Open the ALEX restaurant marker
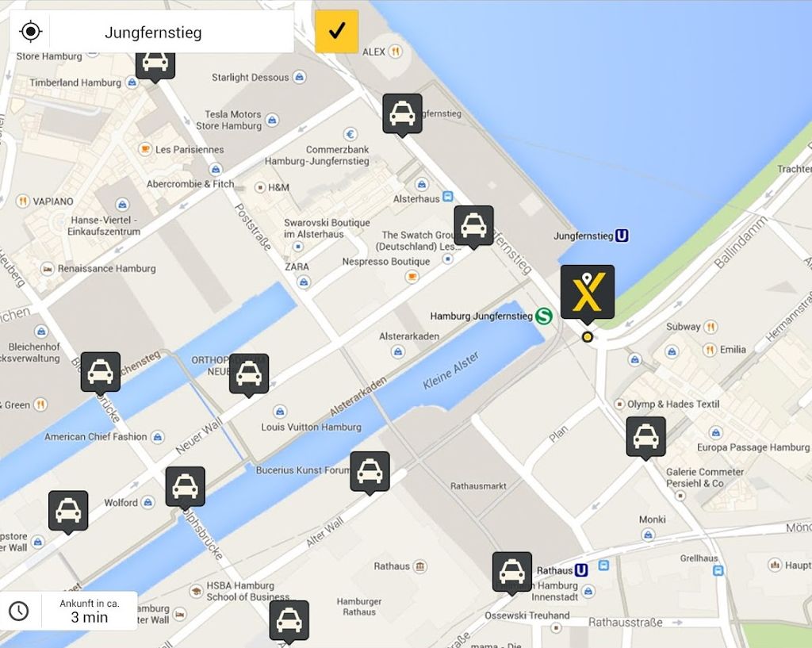 395,52
